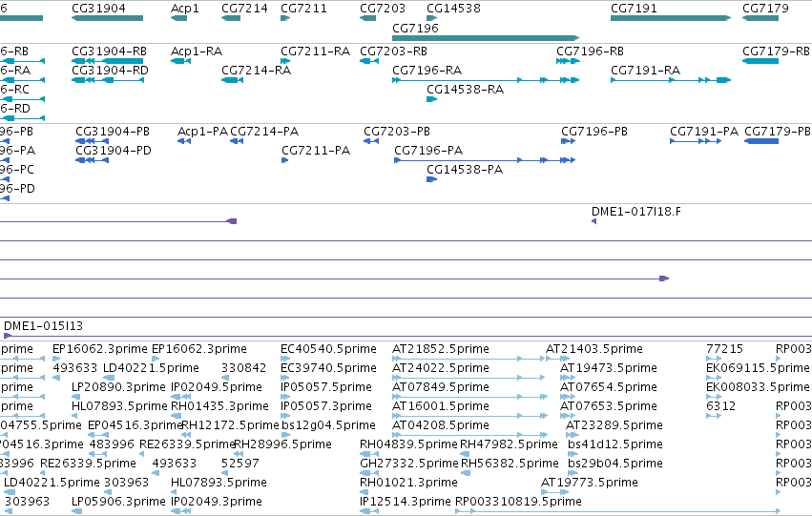Select EST AT07849.5prime
This screenshot has height=516, width=812.
pos(441,387)
